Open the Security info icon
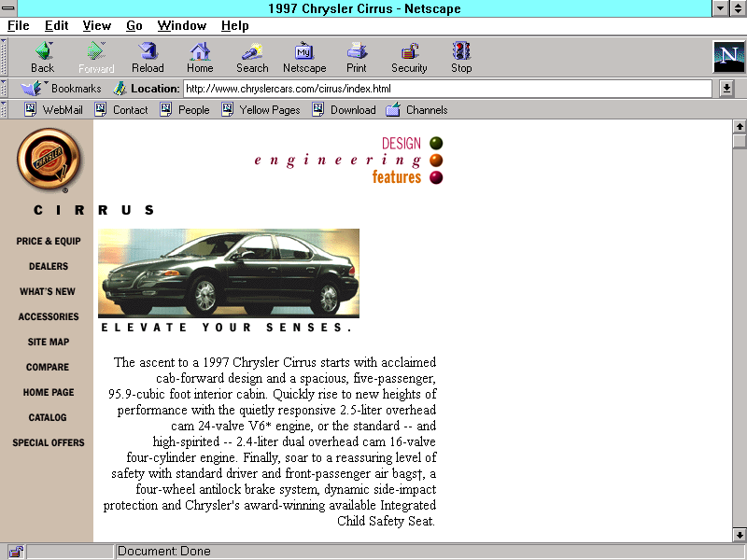747x560 pixels. click(409, 57)
